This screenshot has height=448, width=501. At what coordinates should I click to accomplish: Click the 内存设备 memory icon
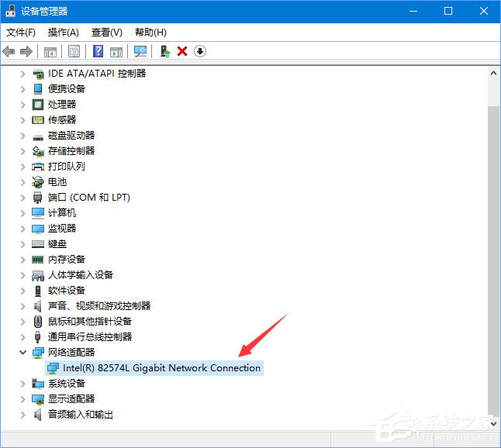(x=38, y=260)
